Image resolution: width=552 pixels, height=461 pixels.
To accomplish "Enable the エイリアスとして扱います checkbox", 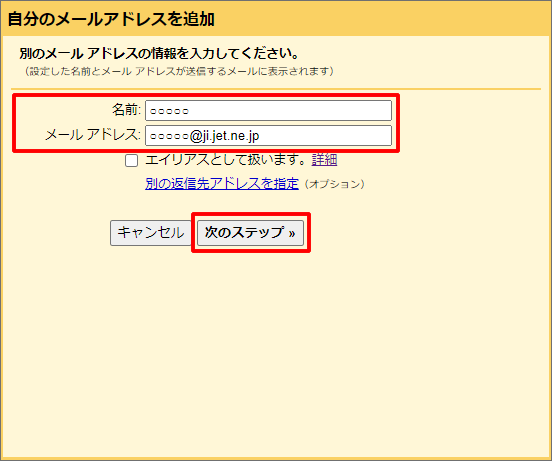I will [131, 161].
